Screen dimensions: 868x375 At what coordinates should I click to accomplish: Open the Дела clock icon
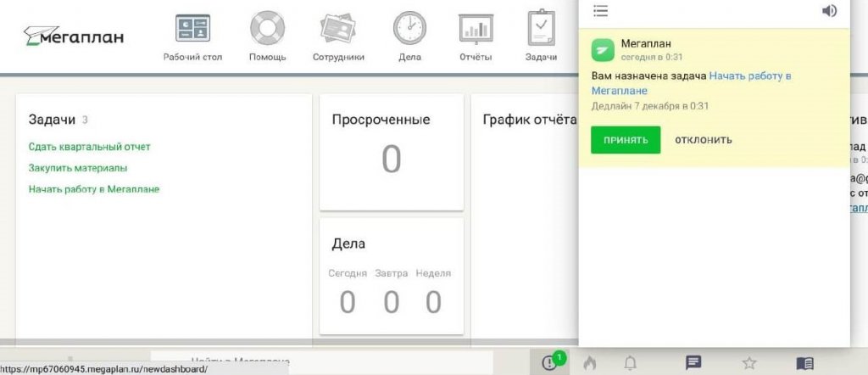pos(409,28)
